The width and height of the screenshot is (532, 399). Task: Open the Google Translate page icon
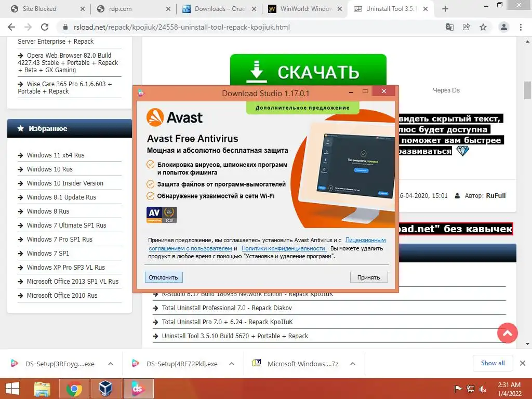click(x=449, y=27)
